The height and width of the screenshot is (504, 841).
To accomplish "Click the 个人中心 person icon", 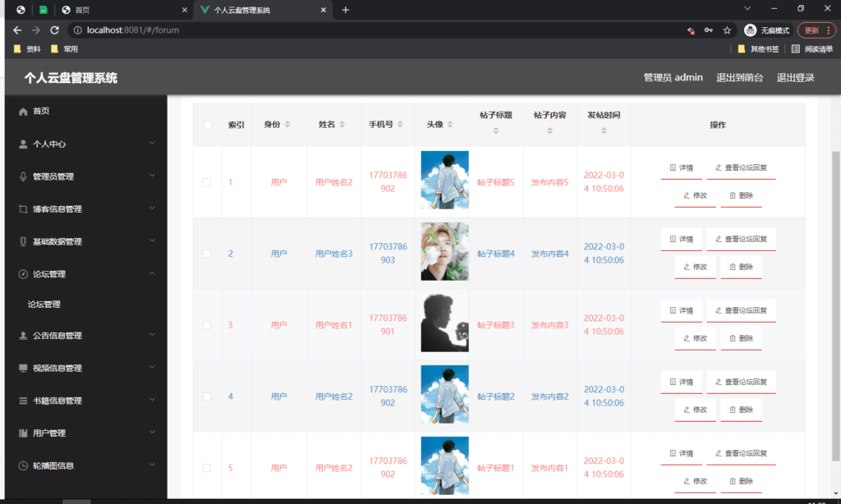I will click(21, 144).
